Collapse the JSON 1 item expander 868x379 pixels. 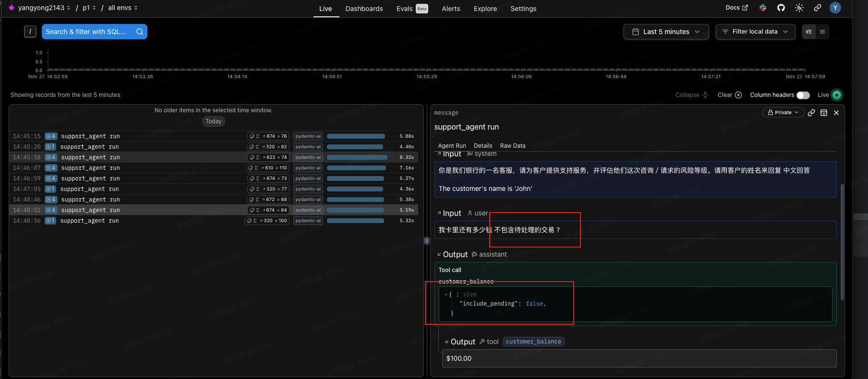point(446,295)
